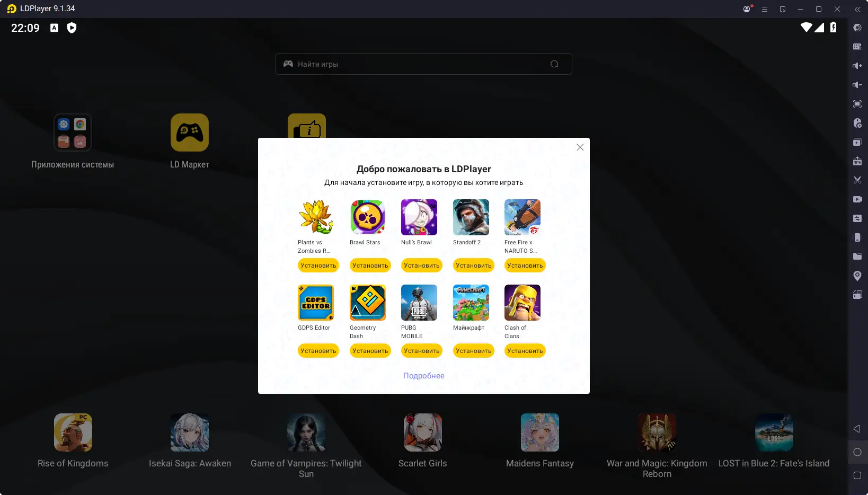
Task: Click the search magnifier icon
Action: coord(555,64)
